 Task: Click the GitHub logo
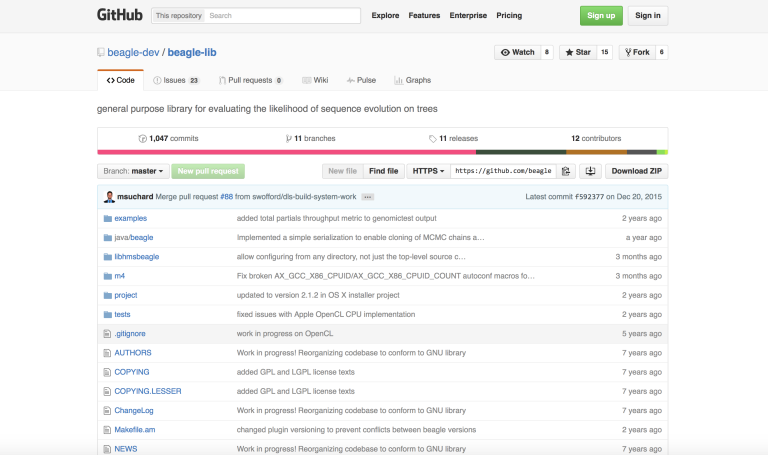[120, 15]
